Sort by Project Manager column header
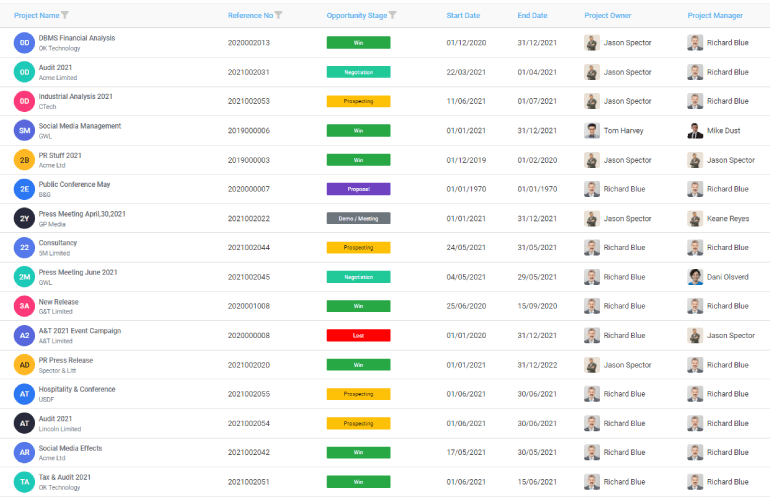 coord(715,15)
